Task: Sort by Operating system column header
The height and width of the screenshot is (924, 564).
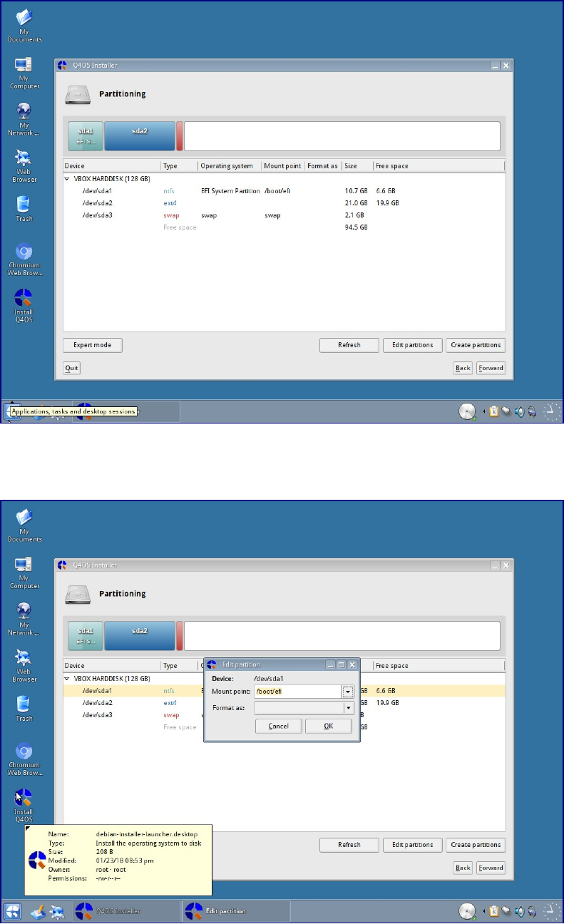Action: tap(230, 166)
